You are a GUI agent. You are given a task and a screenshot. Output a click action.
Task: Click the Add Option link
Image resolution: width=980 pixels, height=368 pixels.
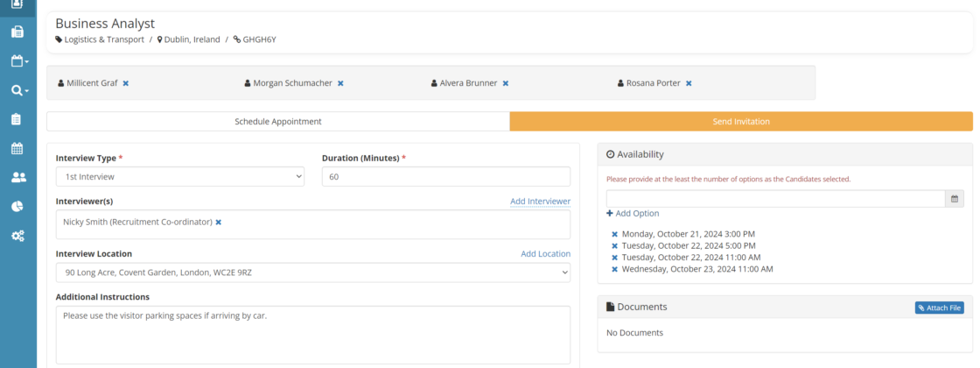pyautogui.click(x=633, y=214)
